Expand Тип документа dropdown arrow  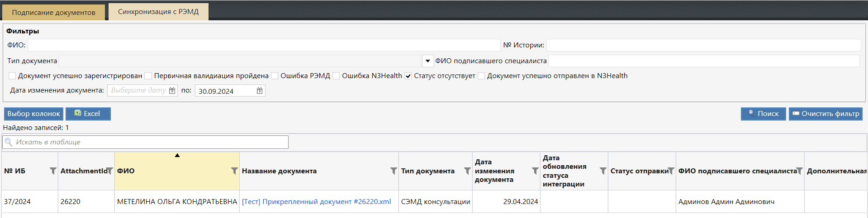[427, 61]
